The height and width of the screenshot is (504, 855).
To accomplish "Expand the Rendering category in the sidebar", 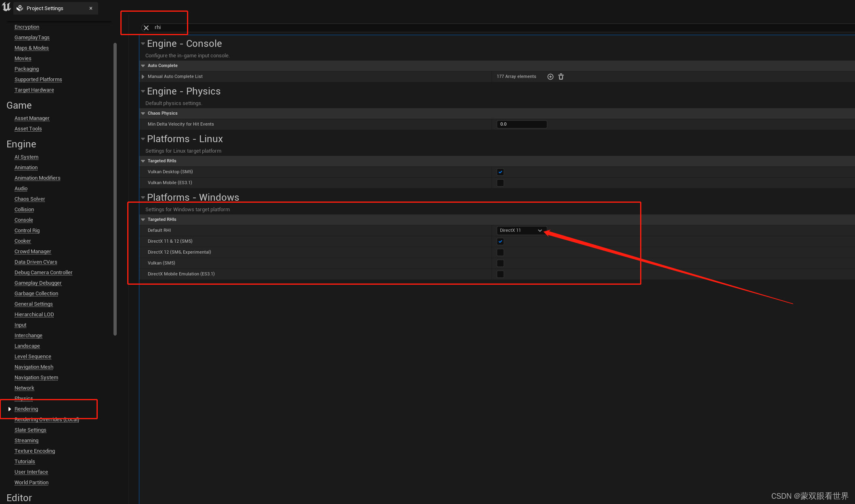I will coord(10,409).
